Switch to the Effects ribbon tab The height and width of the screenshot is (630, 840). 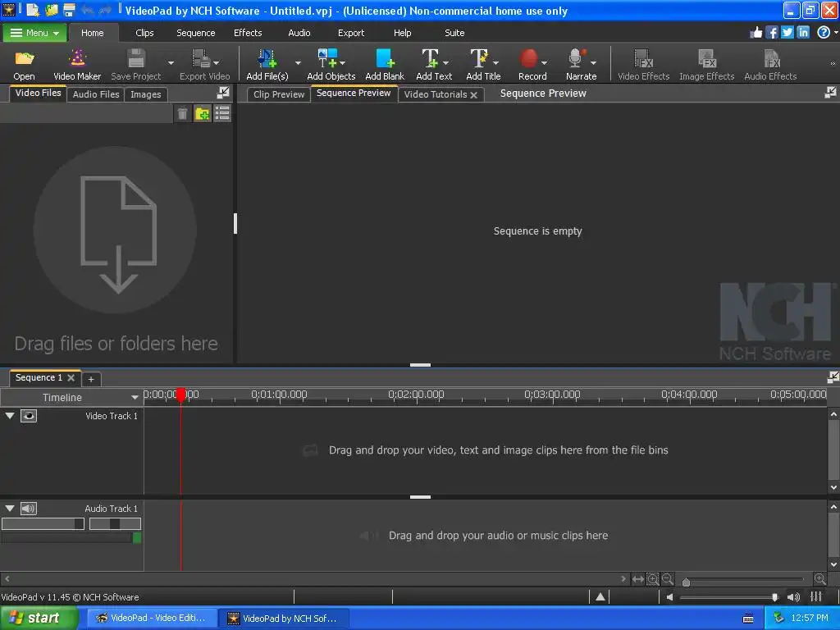coord(248,33)
